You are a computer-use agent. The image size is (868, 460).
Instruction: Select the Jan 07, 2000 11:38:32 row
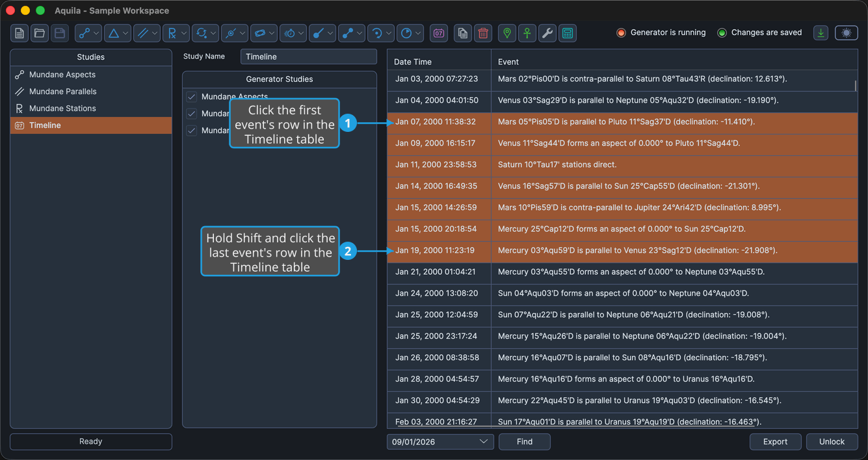pos(622,122)
